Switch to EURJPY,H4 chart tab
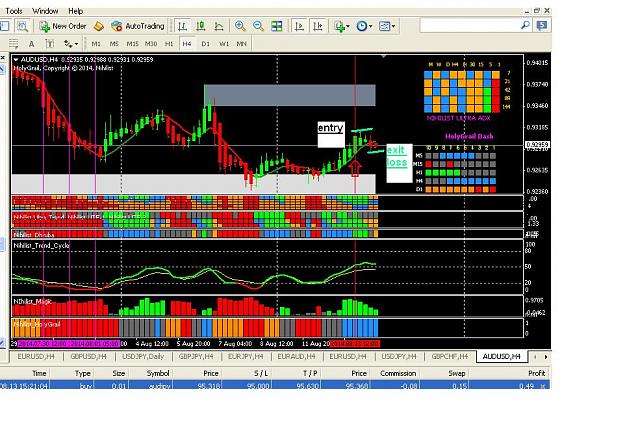Viewport: 625px width, 437px height. point(246,356)
